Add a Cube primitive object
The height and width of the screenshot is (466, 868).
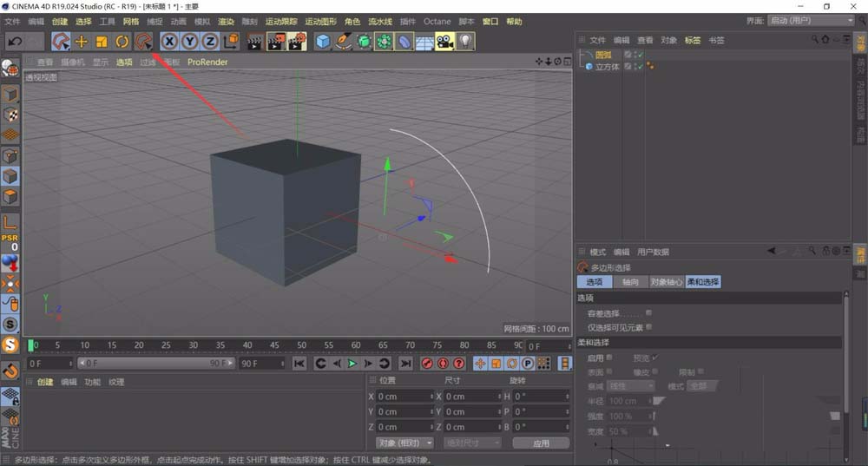(x=323, y=42)
